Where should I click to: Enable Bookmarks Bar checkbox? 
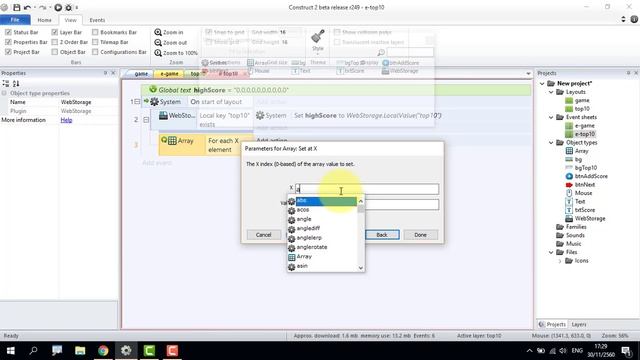pos(95,32)
